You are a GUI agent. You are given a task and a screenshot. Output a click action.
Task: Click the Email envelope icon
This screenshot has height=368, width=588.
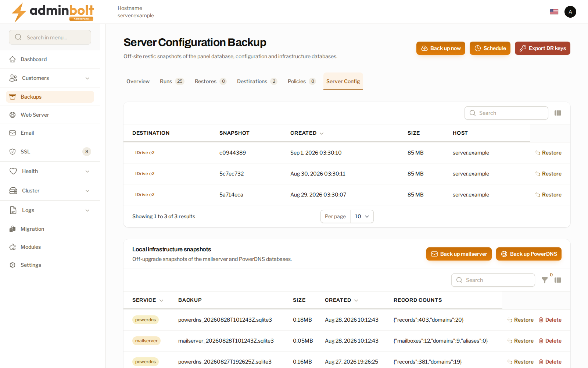pyautogui.click(x=12, y=133)
